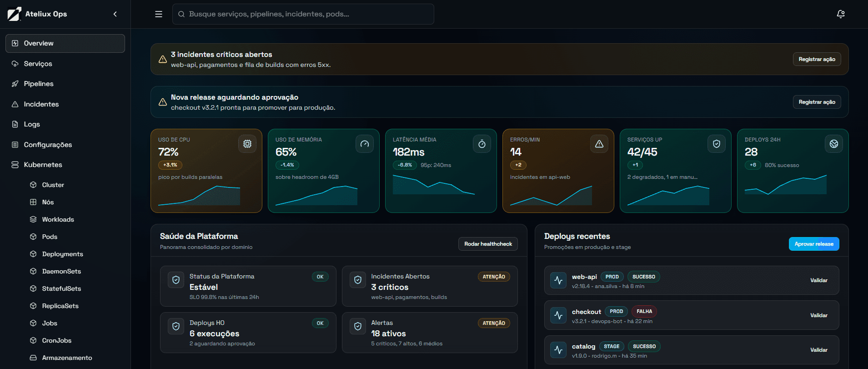Click the PROD badge on web-api deploy
Screen dimensions: 868x369
point(612,277)
